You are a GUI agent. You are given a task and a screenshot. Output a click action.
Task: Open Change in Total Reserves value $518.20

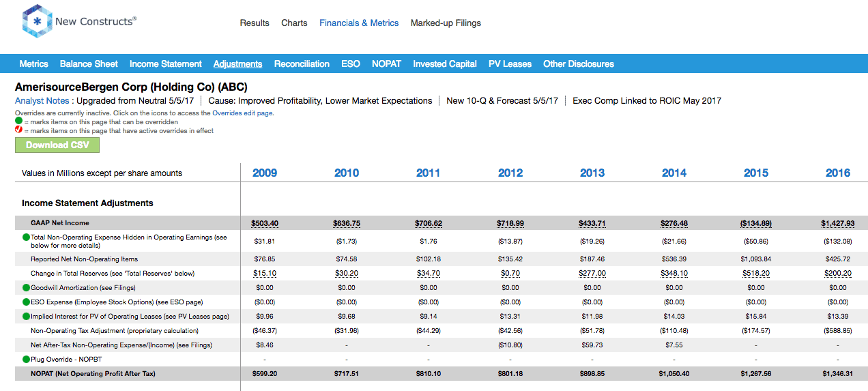(x=756, y=274)
